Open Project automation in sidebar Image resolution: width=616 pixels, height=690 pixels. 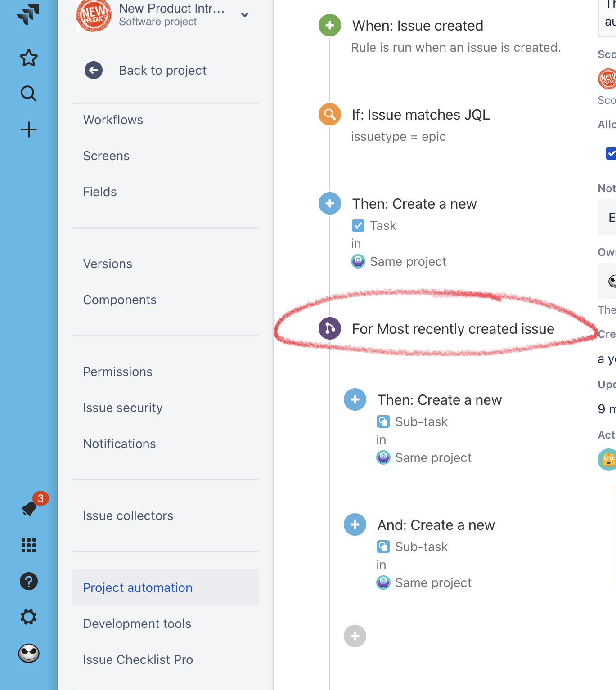pyautogui.click(x=137, y=587)
